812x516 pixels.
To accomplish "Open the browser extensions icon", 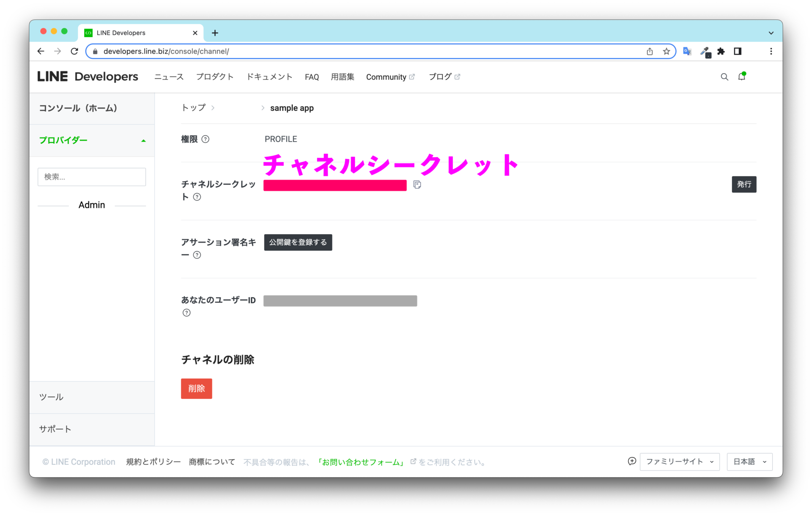I will [x=721, y=51].
